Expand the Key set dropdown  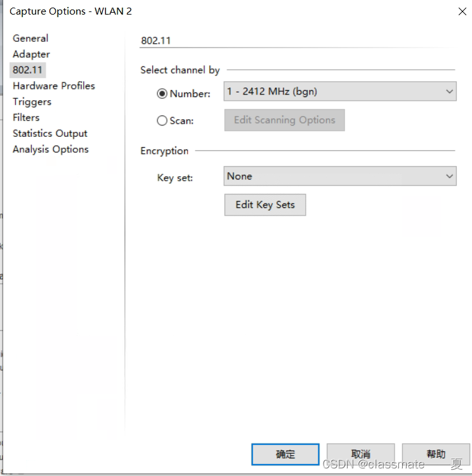340,176
